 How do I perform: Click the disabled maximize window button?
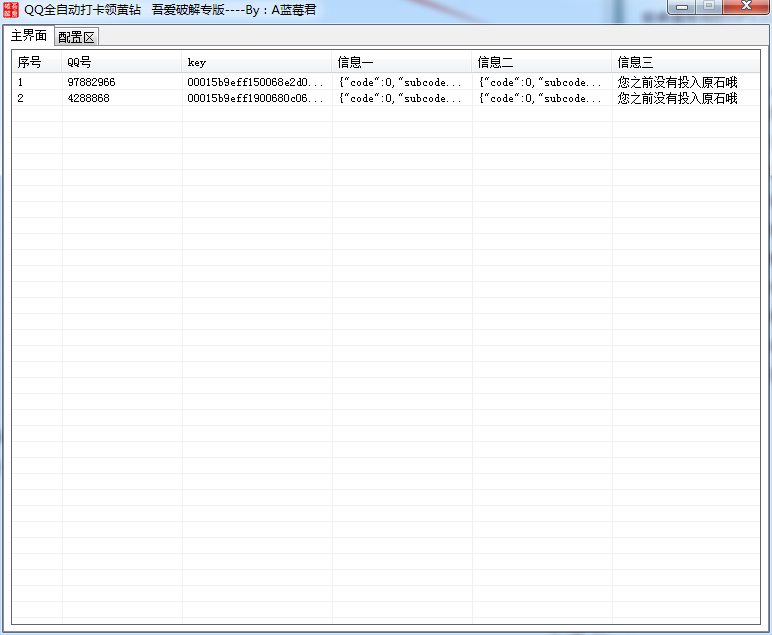[x=709, y=8]
